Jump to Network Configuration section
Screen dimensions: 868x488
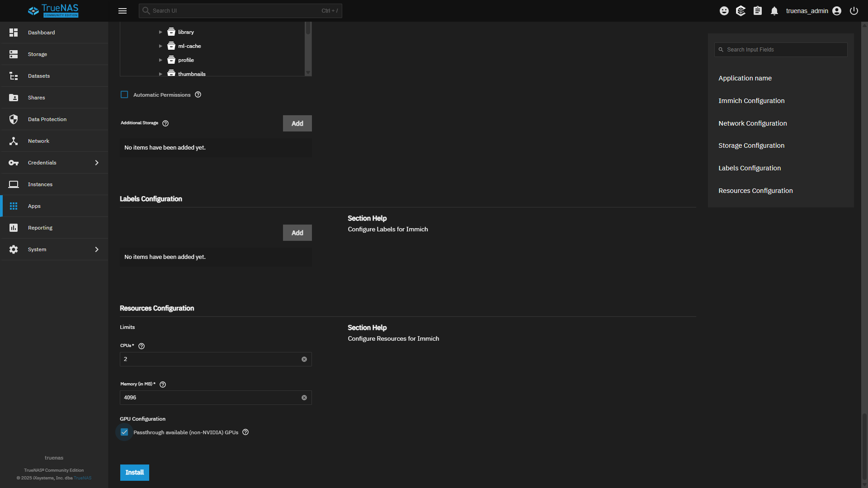click(753, 123)
